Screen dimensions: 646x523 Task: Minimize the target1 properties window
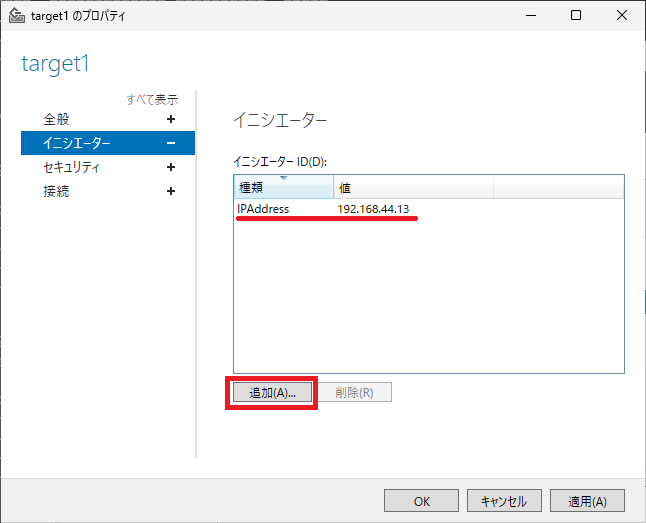531,16
